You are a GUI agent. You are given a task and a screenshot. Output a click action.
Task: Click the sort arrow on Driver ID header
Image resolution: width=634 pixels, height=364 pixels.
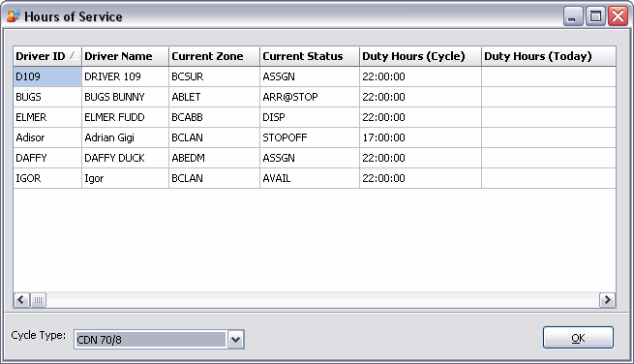click(74, 55)
